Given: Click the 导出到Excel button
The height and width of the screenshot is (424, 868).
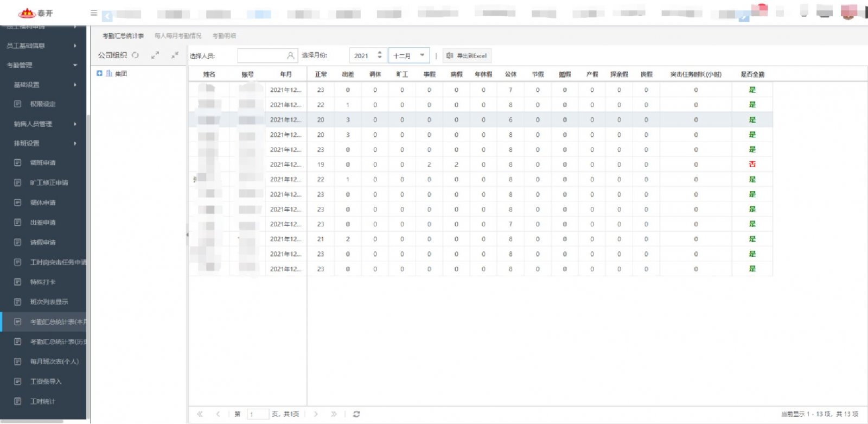Looking at the screenshot, I should 467,55.
